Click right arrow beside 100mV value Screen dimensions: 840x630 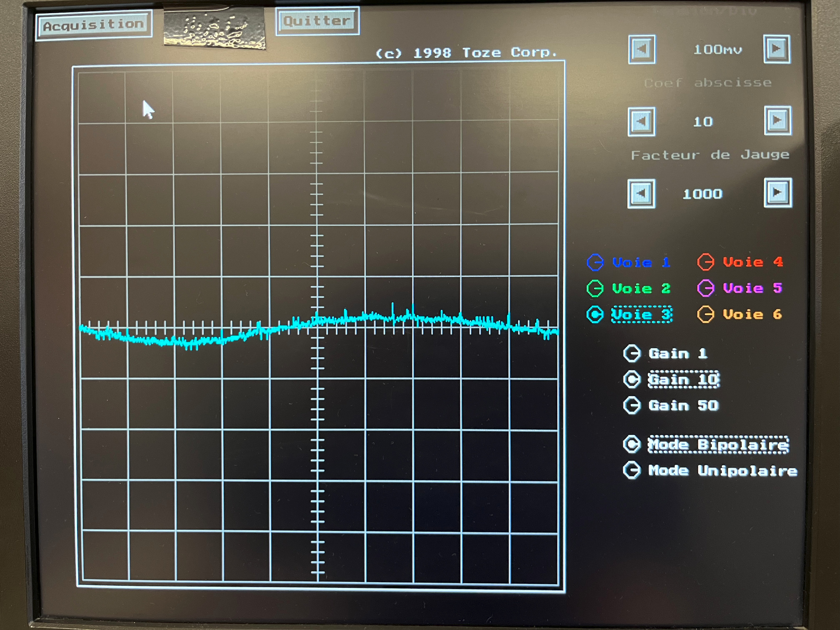point(777,49)
